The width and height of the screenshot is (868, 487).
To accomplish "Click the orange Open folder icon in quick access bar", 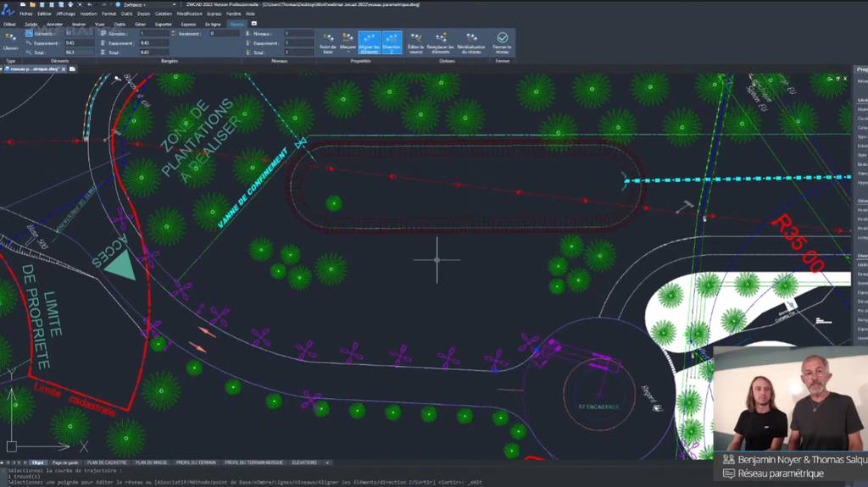I will (32, 4).
